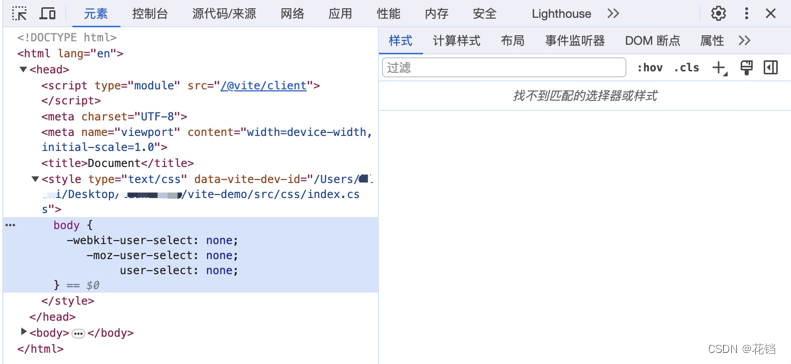The image size is (791, 364).
Task: Open the three-dot customize menu
Action: point(747,14)
